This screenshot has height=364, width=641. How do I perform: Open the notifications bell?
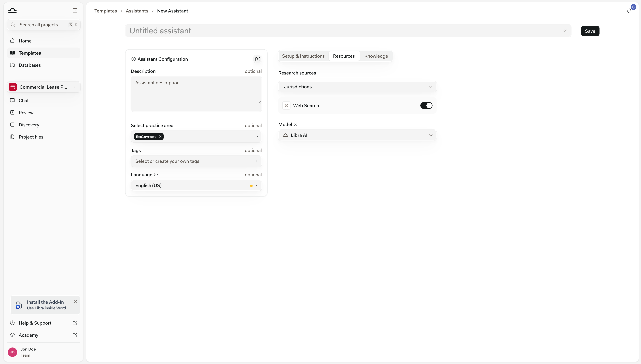629,11
